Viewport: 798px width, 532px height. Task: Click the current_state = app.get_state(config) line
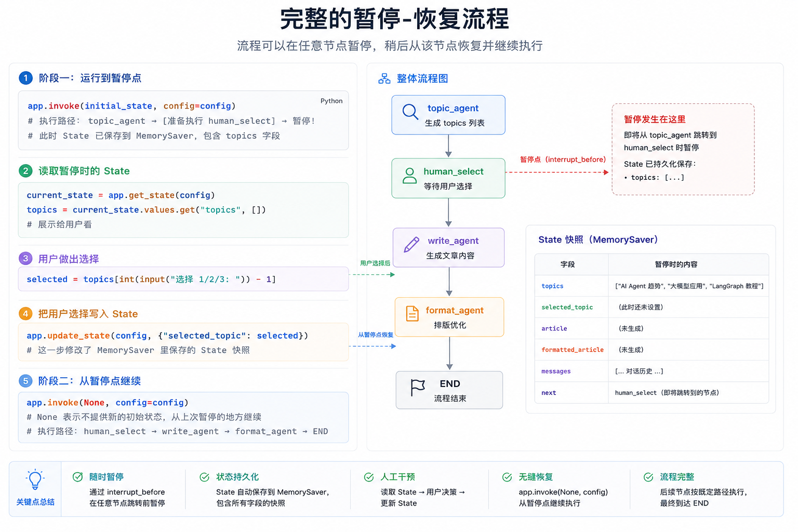(x=121, y=195)
